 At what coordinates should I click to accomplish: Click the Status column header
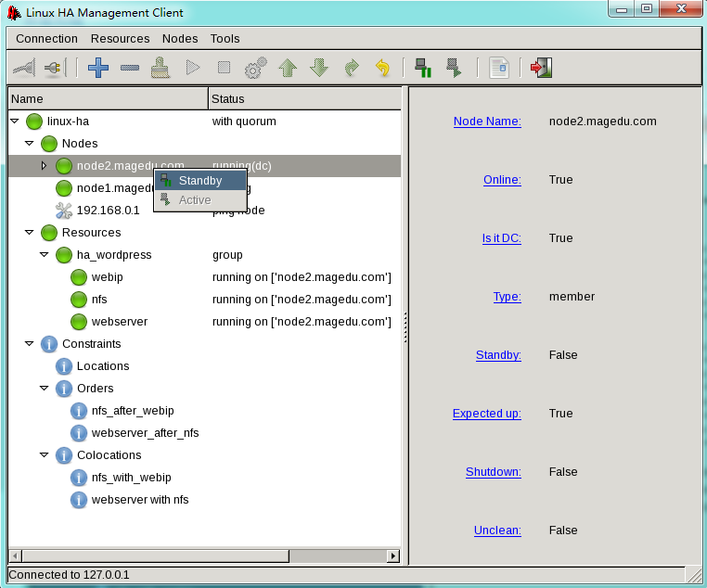click(x=305, y=98)
